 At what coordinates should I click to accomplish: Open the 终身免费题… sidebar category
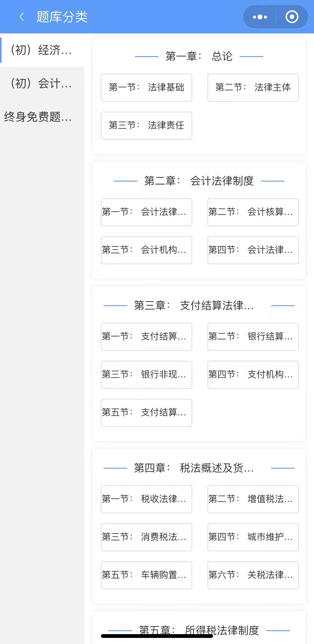pyautogui.click(x=38, y=117)
